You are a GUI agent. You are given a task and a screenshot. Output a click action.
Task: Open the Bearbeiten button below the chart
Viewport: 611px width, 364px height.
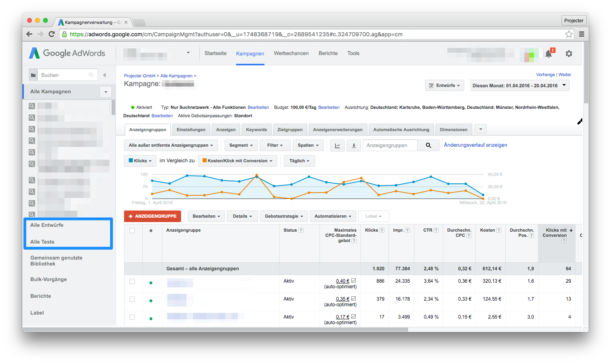click(x=206, y=216)
